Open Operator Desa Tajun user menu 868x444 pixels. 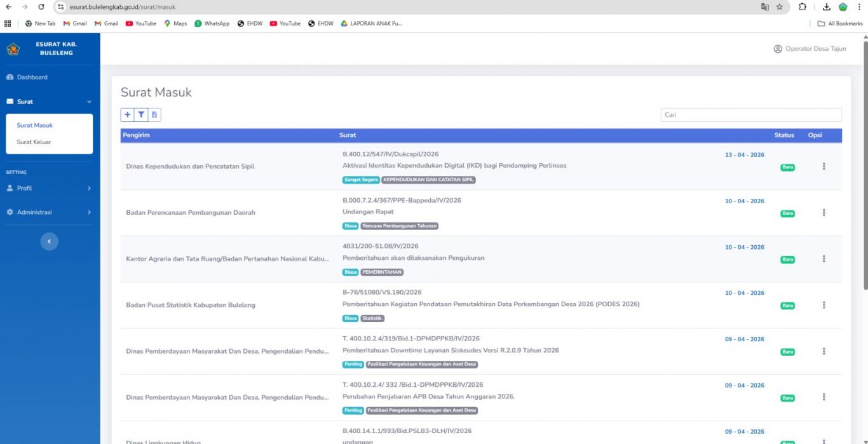click(x=810, y=49)
